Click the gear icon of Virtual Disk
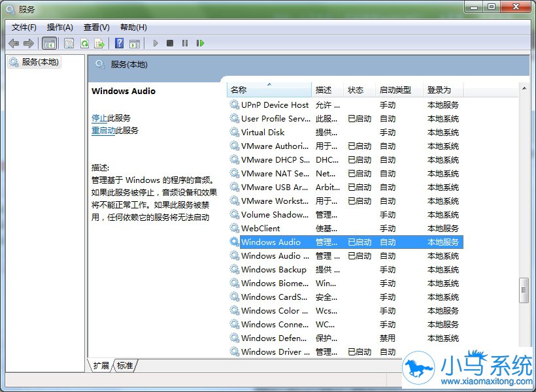The width and height of the screenshot is (536, 392). [x=234, y=132]
